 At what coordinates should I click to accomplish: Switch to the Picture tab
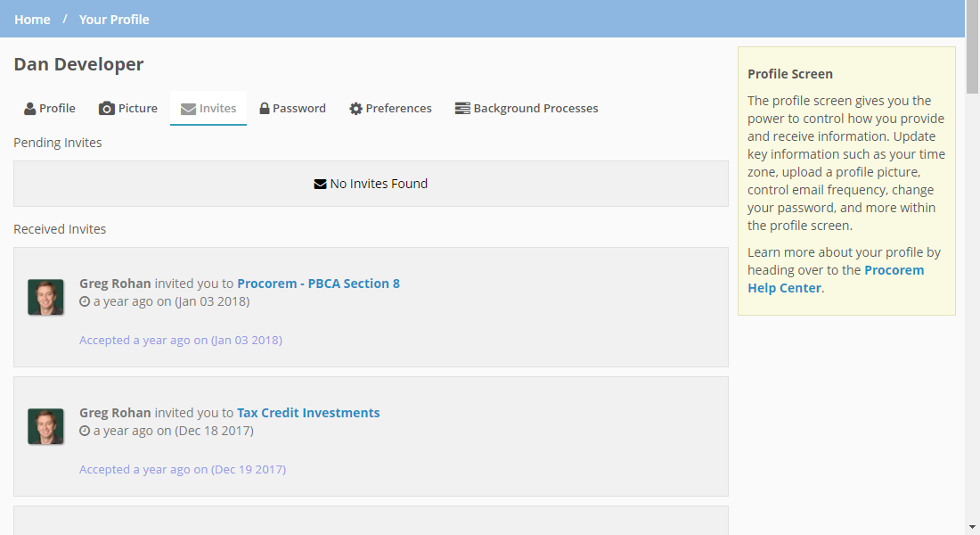point(128,108)
